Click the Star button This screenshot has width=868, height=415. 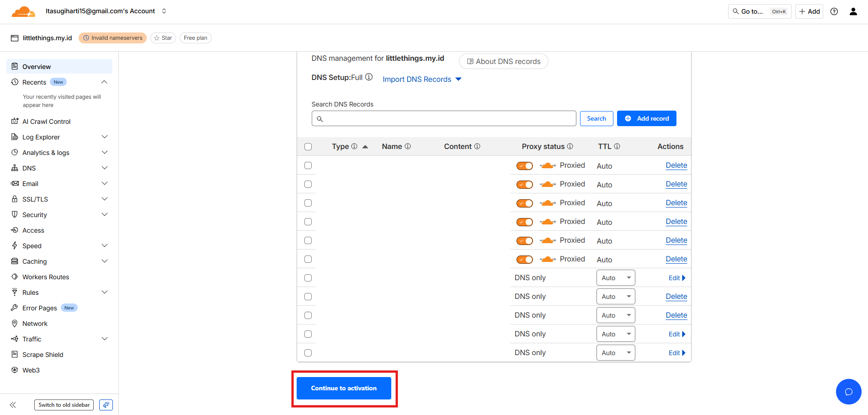coord(163,38)
